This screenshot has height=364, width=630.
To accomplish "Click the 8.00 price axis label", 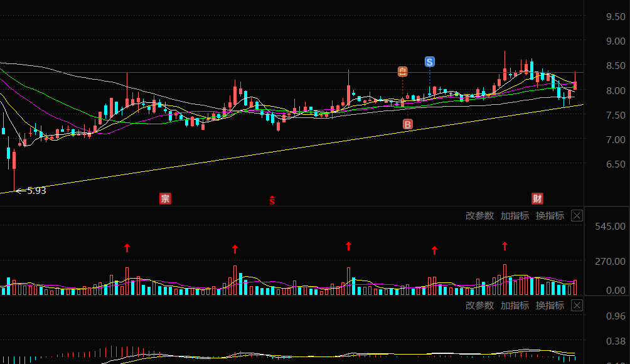I will tap(616, 91).
